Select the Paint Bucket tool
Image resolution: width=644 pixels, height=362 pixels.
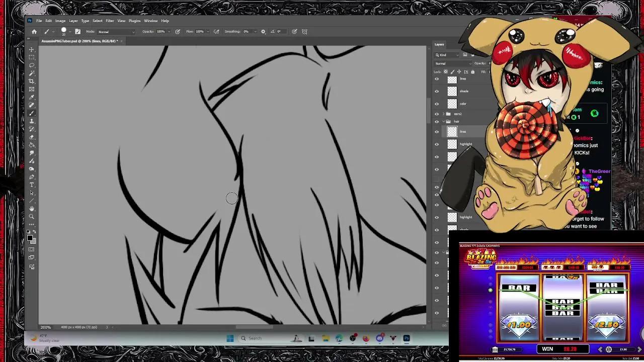[32, 145]
